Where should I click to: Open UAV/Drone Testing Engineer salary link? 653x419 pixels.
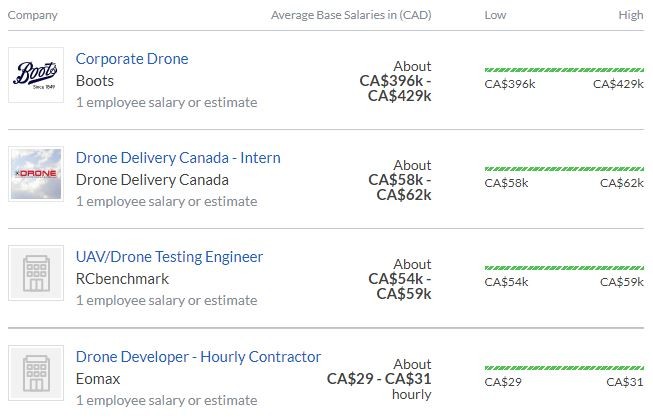pyautogui.click(x=169, y=257)
